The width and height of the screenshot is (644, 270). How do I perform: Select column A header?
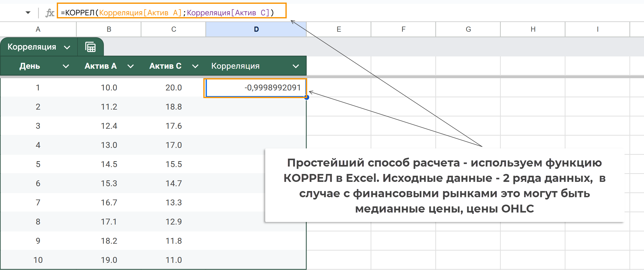click(38, 29)
